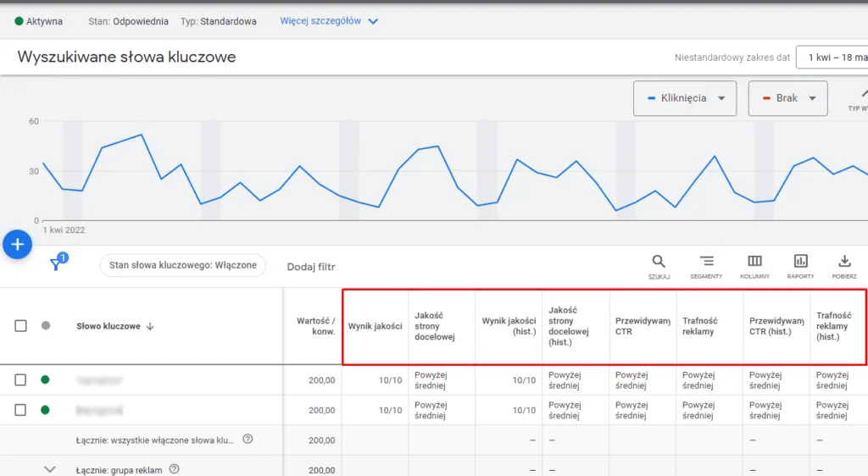Expand Więcej szczegółów details
The width and height of the screenshot is (868, 476).
(x=329, y=21)
